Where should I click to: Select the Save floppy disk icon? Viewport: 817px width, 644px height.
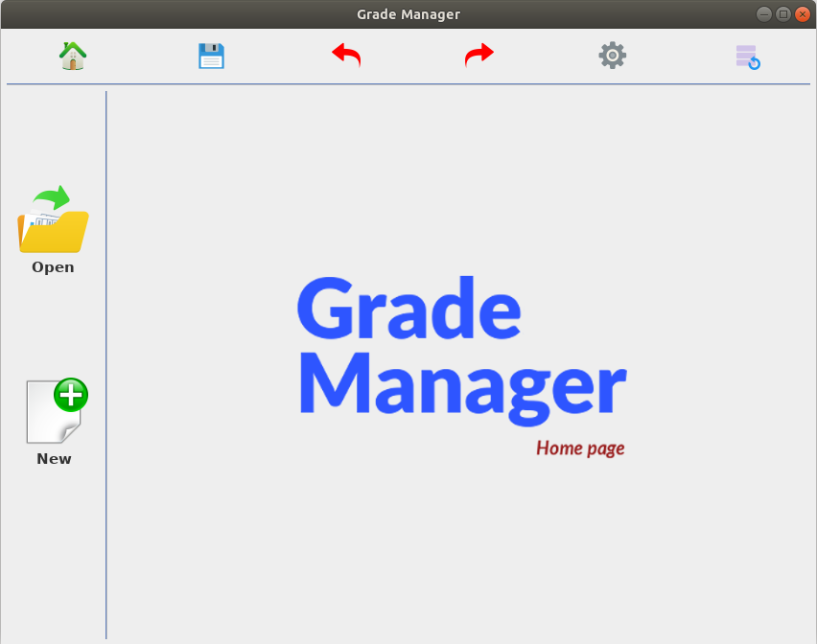pyautogui.click(x=211, y=56)
